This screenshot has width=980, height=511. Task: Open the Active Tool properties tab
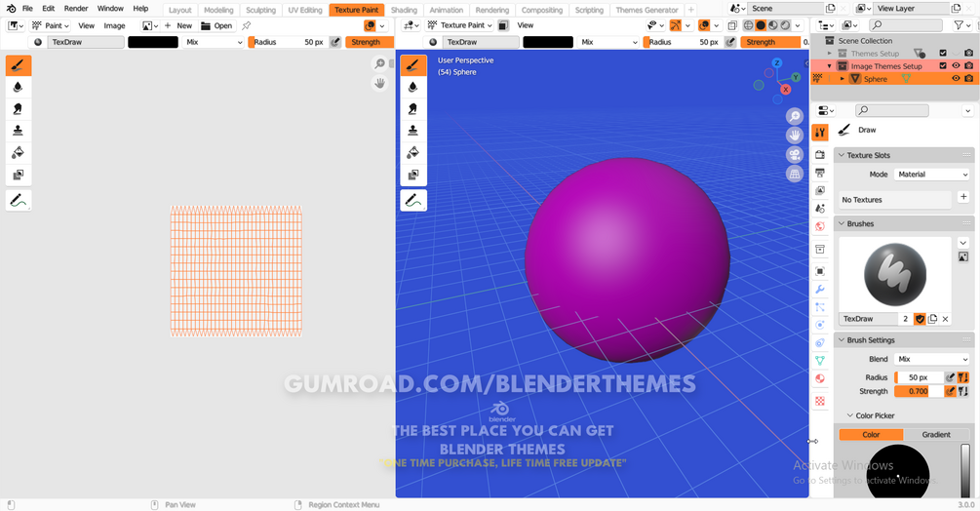(821, 132)
